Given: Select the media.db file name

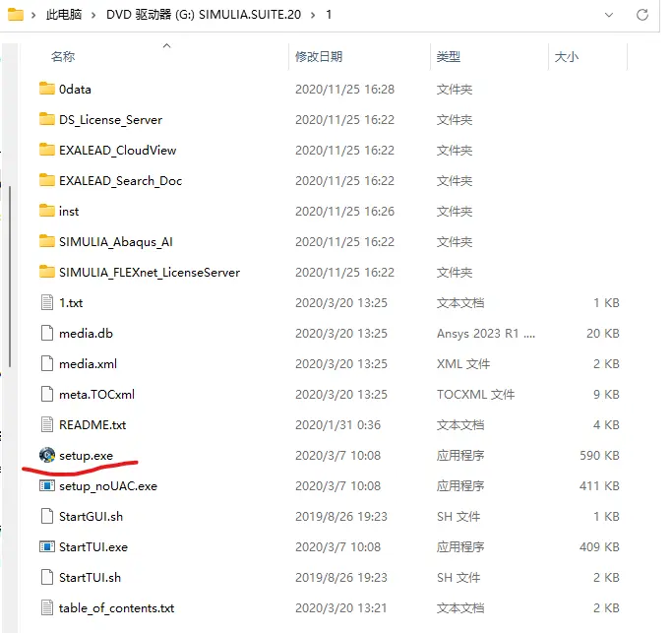Looking at the screenshot, I should pyautogui.click(x=86, y=333).
